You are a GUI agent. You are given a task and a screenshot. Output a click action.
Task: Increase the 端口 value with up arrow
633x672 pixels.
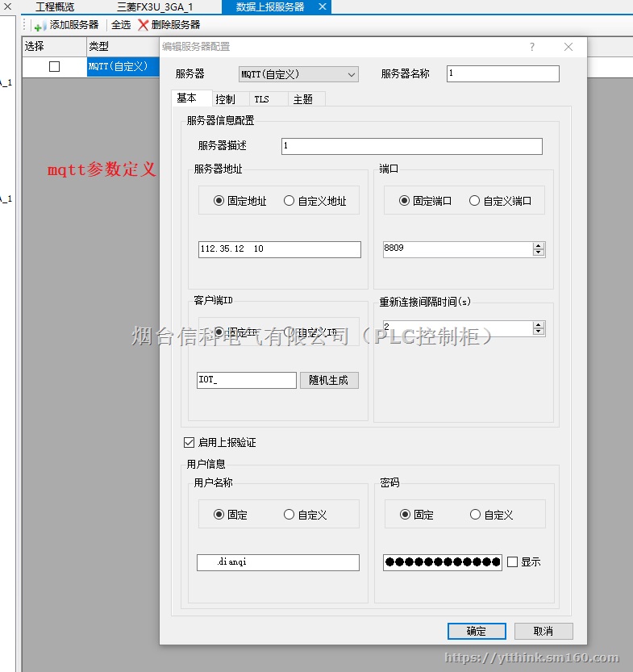pos(539,245)
